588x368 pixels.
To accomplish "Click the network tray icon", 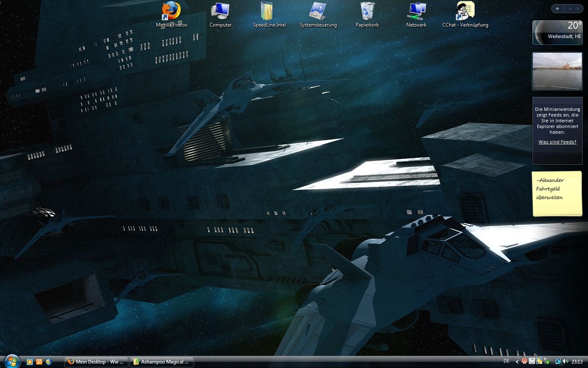I will point(558,361).
